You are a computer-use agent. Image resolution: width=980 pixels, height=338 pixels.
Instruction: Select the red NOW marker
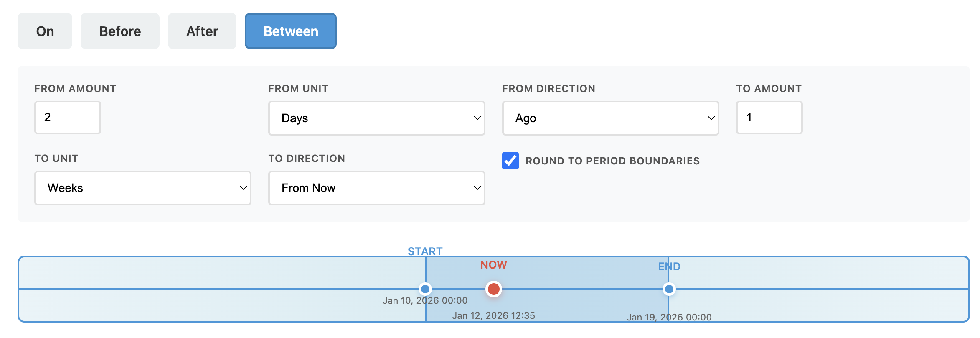pyautogui.click(x=493, y=289)
